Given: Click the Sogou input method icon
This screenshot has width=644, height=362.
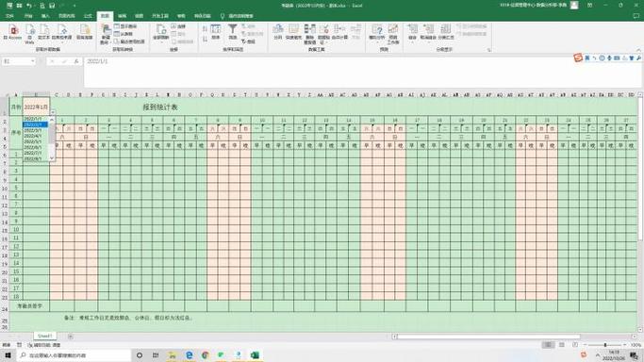Looking at the screenshot, I should 578,58.
